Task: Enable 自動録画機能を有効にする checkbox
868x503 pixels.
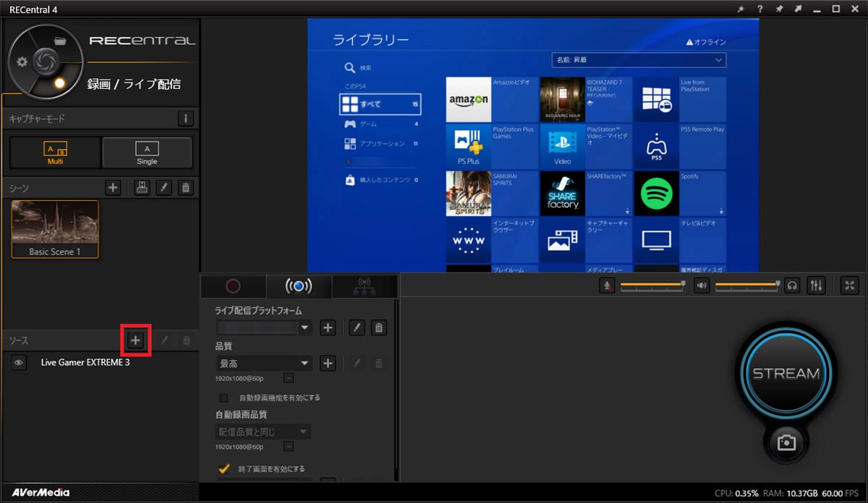Action: click(224, 397)
